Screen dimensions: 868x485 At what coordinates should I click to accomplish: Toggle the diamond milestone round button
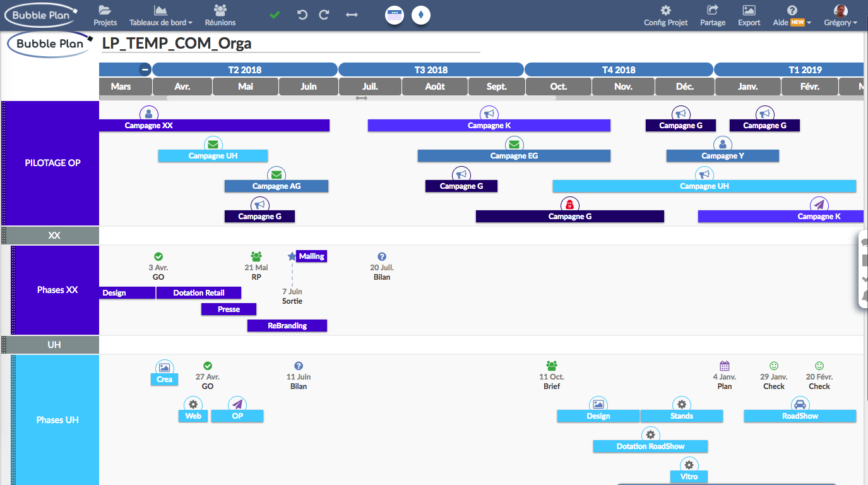pyautogui.click(x=421, y=15)
